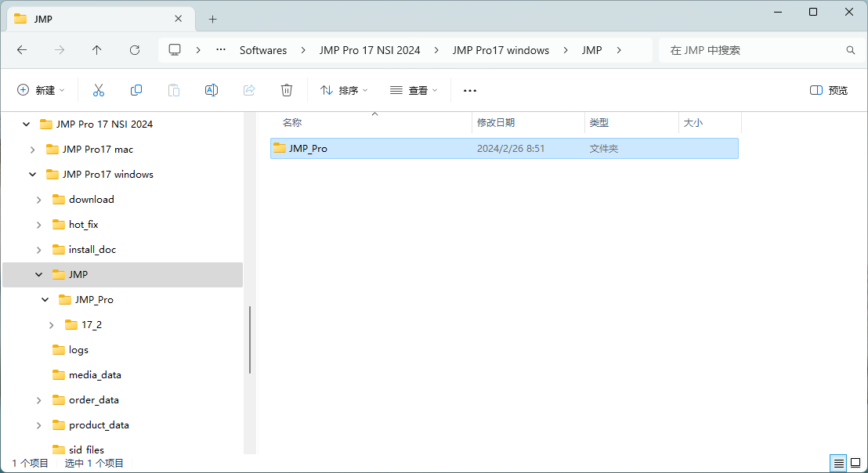The image size is (868, 473).
Task: Click the Share icon
Action: (x=249, y=90)
